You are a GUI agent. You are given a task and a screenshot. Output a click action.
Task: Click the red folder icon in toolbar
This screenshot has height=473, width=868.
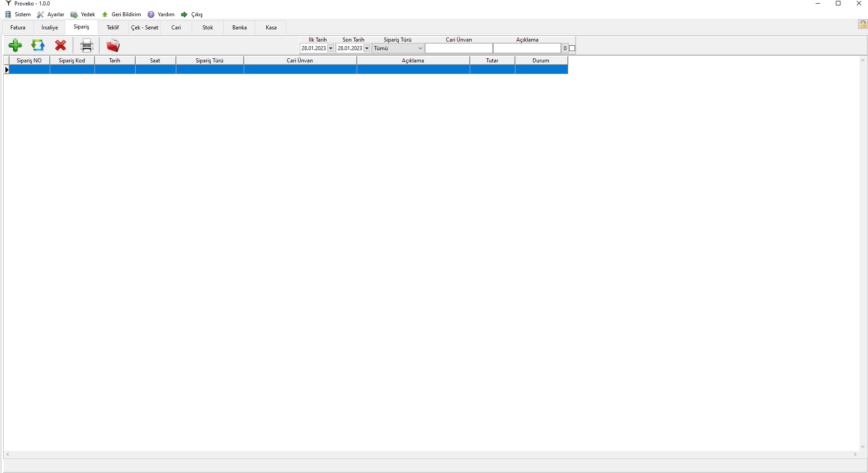point(113,46)
